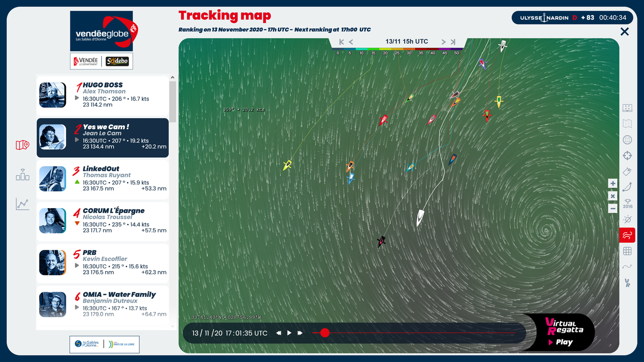Click the ranking list scrollbar thumb
Viewport: 644px width, 362px height.
click(x=173, y=102)
